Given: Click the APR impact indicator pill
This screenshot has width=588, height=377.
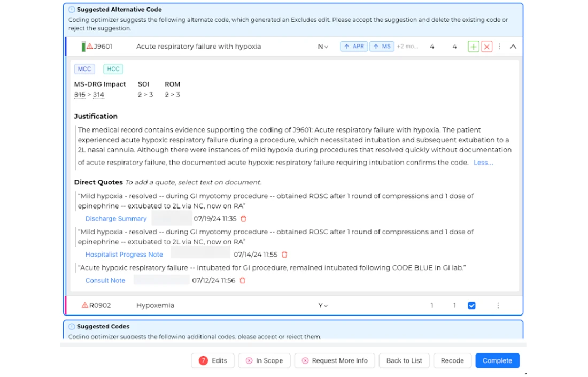Looking at the screenshot, I should pos(353,47).
